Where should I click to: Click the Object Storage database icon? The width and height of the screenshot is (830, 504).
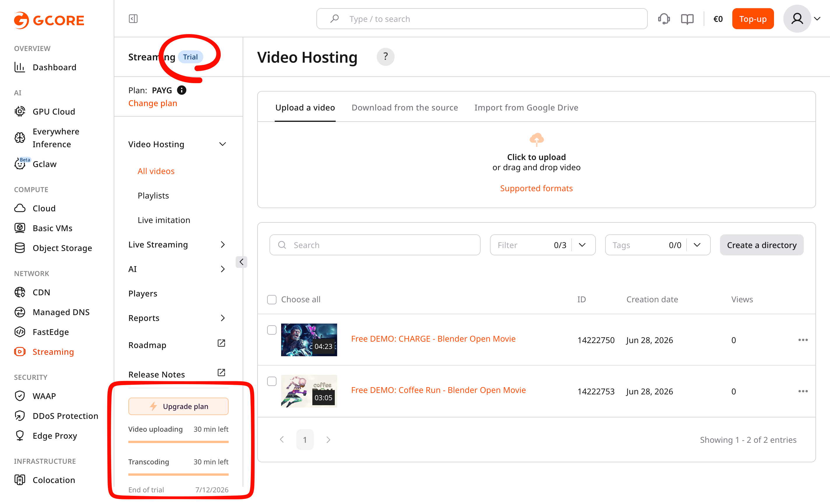click(20, 248)
